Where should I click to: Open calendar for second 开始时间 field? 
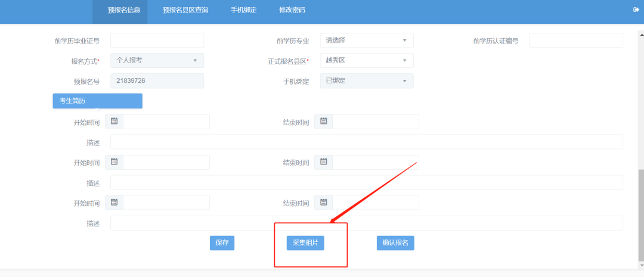(114, 162)
